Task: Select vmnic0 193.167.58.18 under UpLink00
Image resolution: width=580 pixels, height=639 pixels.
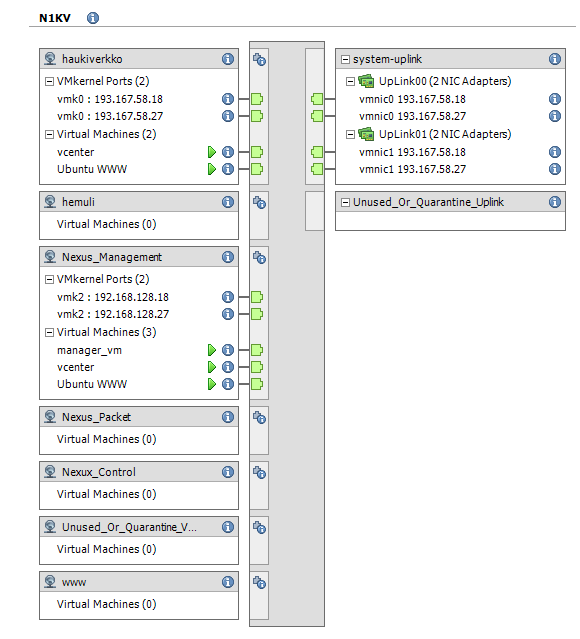Action: [412, 99]
